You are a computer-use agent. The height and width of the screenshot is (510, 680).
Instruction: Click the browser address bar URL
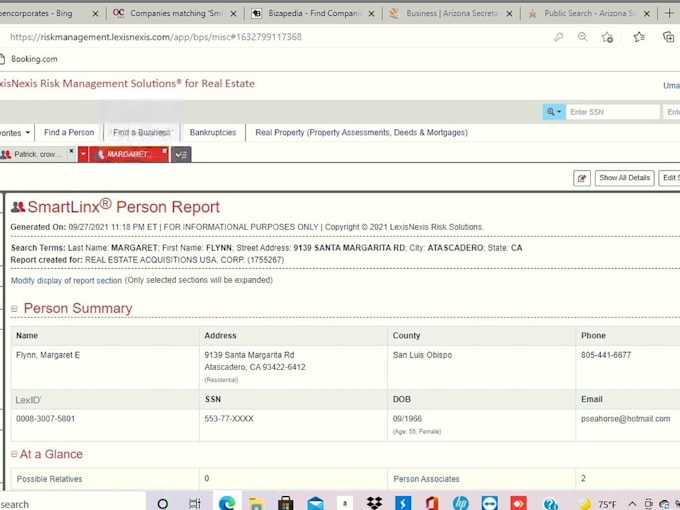(156, 37)
